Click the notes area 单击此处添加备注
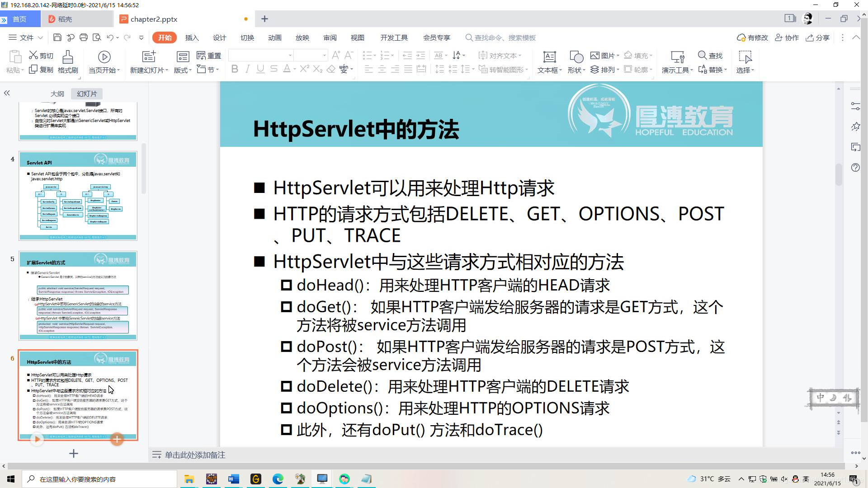The image size is (868, 488). (x=195, y=455)
